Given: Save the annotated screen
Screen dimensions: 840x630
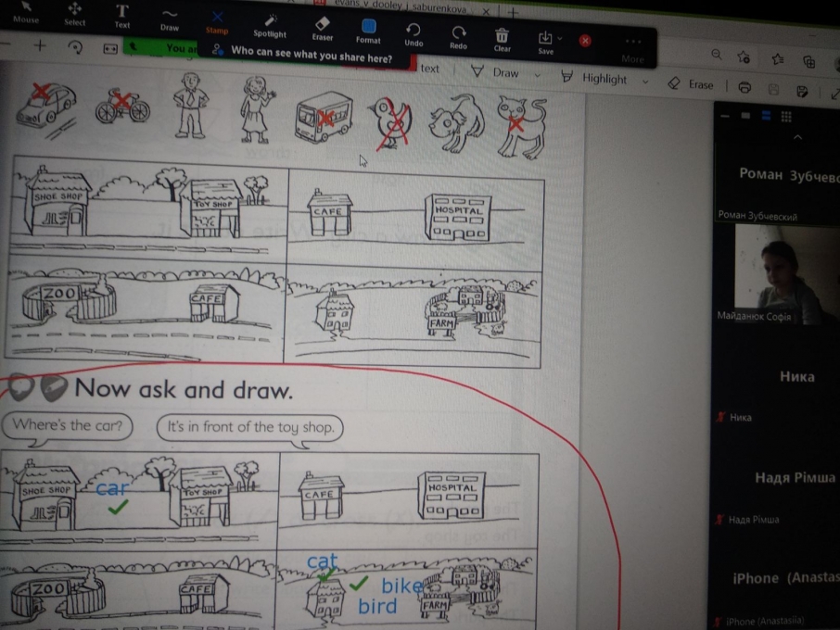Looking at the screenshot, I should point(545,43).
